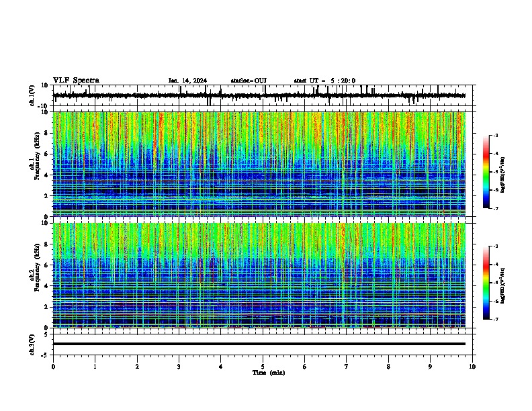This screenshot has width=532, height=411.
Task: Click the ch.2 spectrogram plot
Action: click(x=259, y=275)
